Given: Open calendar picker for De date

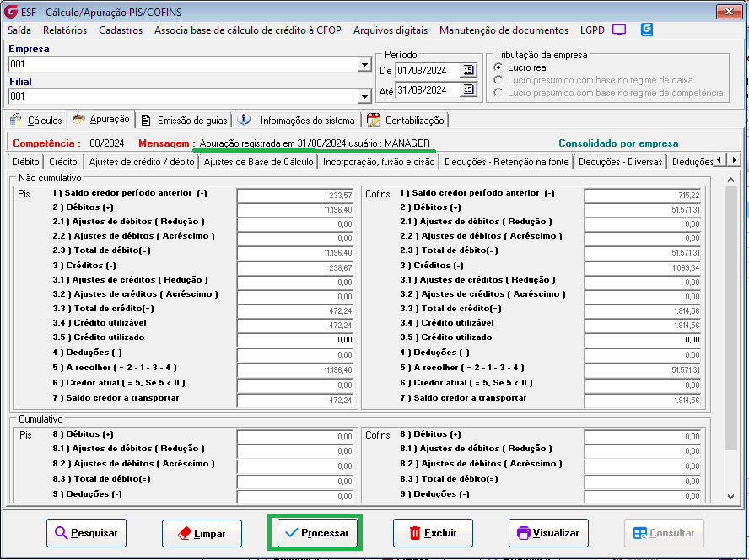Looking at the screenshot, I should pyautogui.click(x=468, y=70).
